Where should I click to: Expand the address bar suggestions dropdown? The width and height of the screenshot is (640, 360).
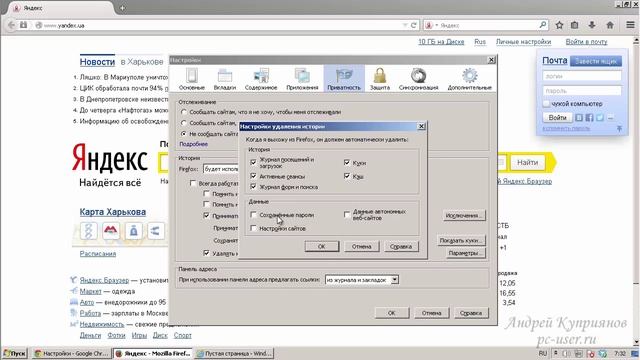point(395,280)
